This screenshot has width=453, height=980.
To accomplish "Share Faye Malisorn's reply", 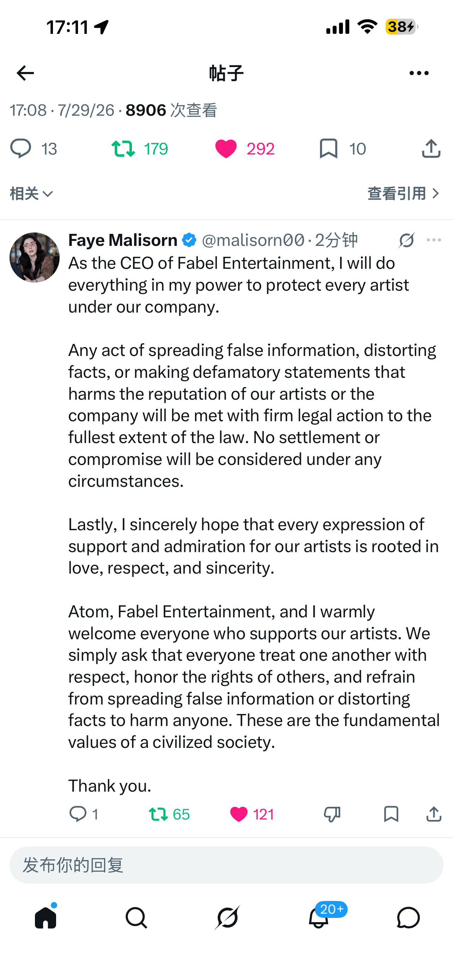I will (x=434, y=814).
